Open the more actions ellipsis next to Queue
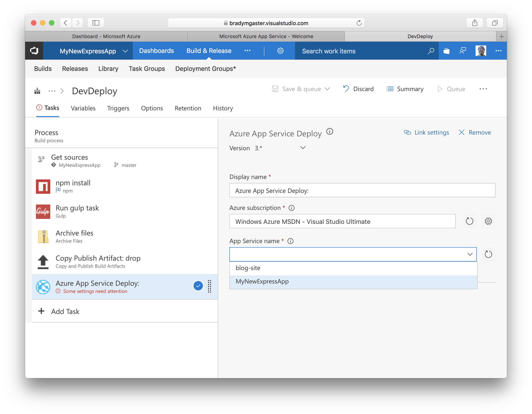The width and height of the screenshot is (532, 414). [483, 89]
